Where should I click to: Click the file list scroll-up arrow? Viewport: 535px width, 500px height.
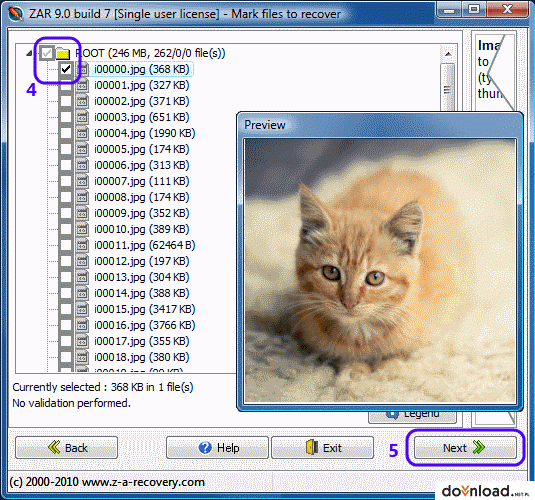coord(448,54)
